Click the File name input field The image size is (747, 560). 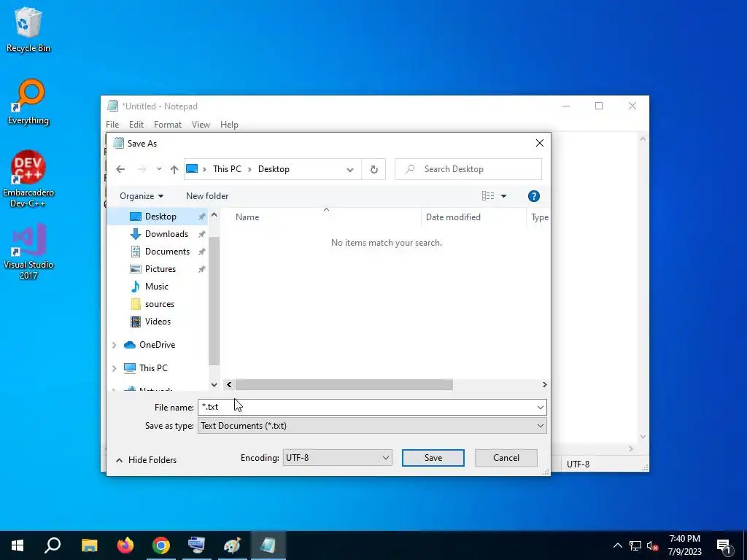[x=366, y=407]
